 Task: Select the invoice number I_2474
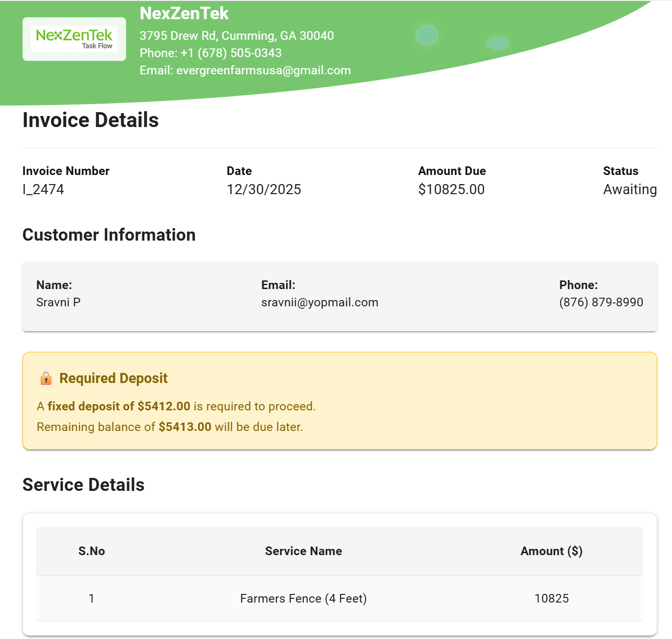(x=43, y=189)
